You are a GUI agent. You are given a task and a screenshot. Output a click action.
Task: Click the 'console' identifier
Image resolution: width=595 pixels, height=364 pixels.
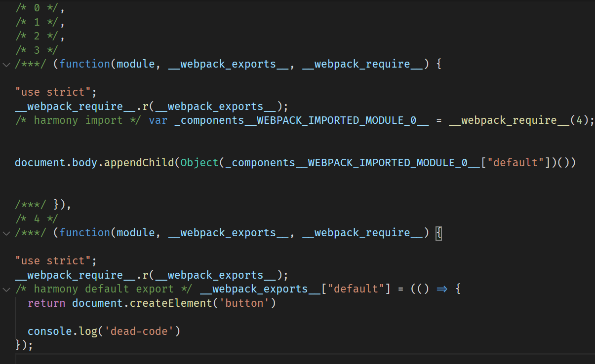(50, 331)
